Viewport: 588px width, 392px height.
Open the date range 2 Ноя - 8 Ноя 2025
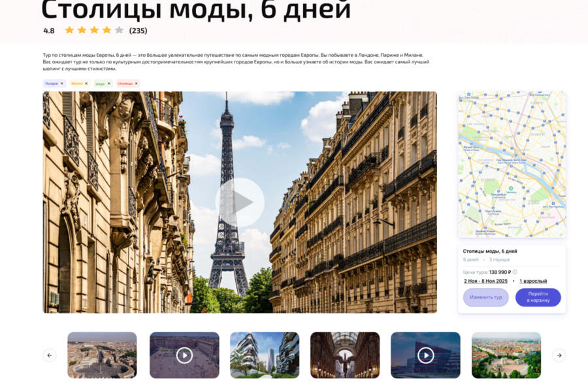tap(485, 281)
